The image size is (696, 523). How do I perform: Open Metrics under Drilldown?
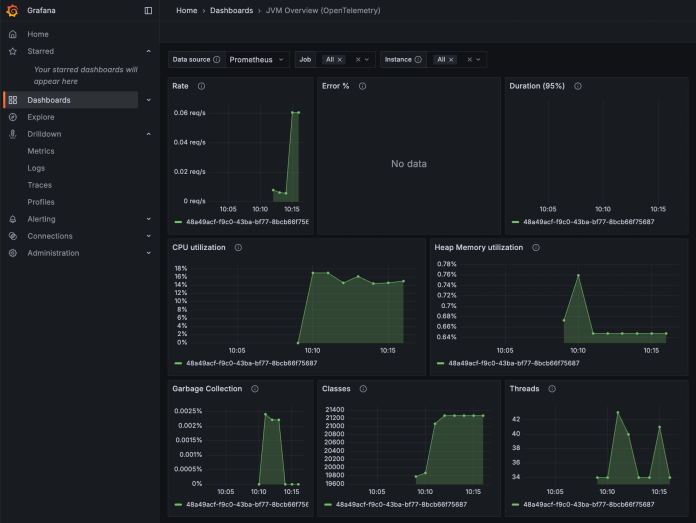[x=41, y=151]
